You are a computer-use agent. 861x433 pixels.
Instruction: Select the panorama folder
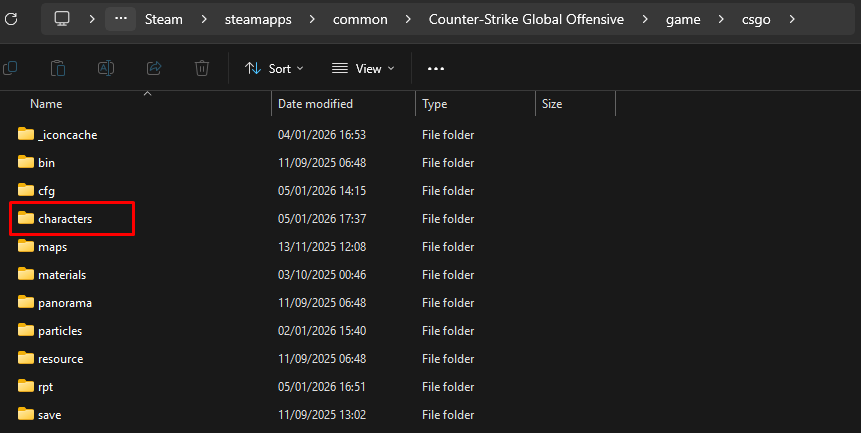tap(65, 302)
